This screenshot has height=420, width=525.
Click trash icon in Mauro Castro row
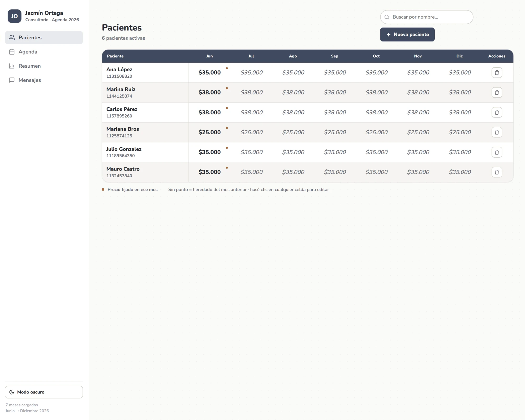(497, 172)
